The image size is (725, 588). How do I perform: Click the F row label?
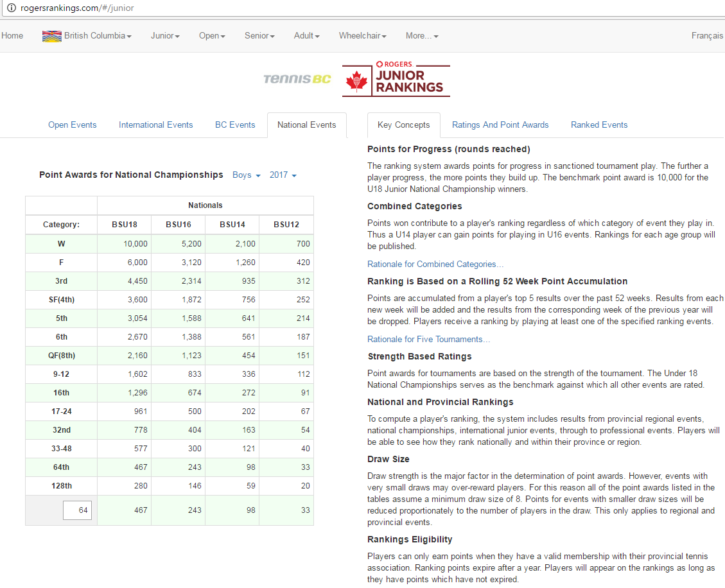(x=62, y=263)
